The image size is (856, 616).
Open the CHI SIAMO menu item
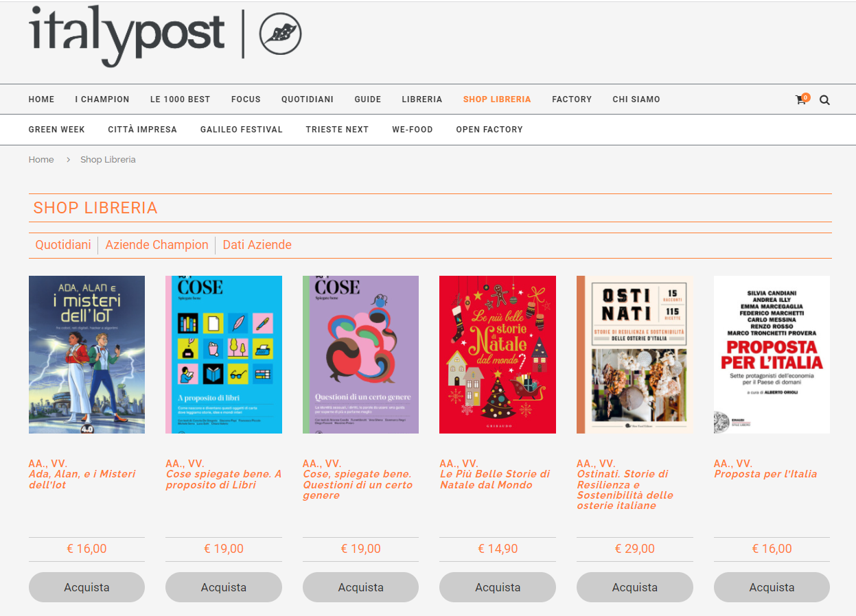pyautogui.click(x=636, y=99)
